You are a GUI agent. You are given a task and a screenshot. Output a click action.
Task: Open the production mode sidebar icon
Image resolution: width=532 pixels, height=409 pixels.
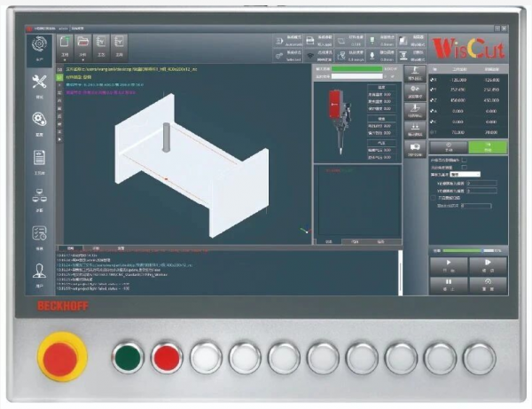coord(38,47)
